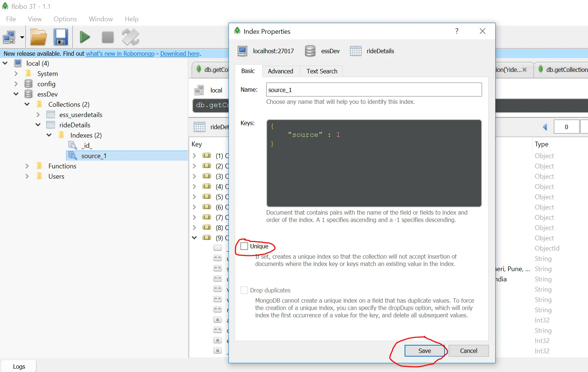This screenshot has width=588, height=372.
Task: Switch to the Text Search tab
Action: (322, 71)
